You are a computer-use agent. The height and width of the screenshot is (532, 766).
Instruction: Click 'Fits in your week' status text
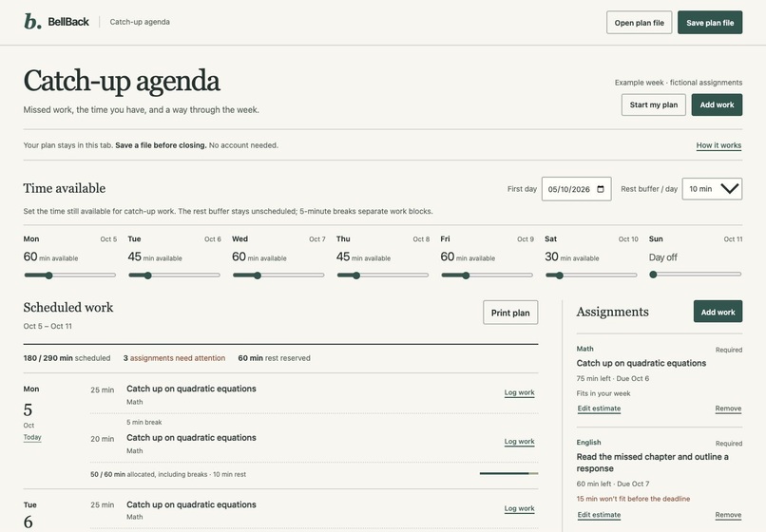click(603, 393)
